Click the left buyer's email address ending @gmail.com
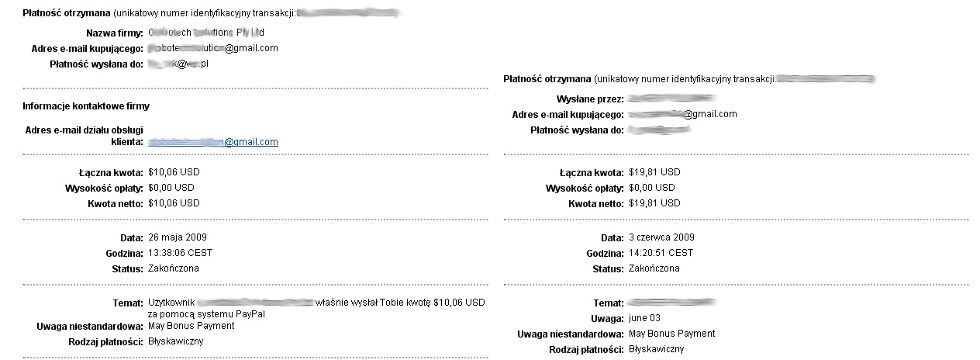The width and height of the screenshot is (980, 360). 212,48
